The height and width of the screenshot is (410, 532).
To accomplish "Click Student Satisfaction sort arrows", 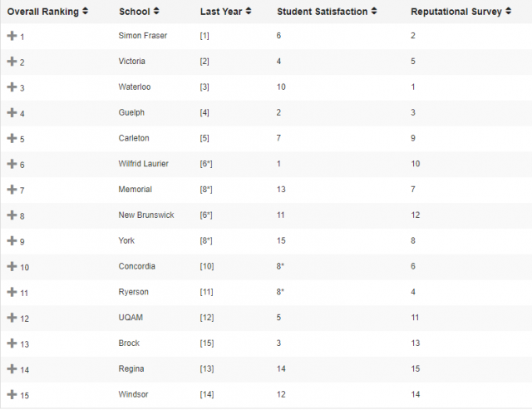I will [x=374, y=12].
